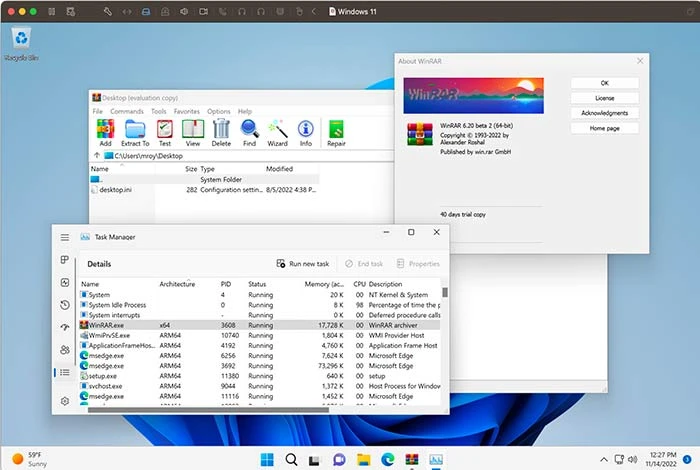The height and width of the screenshot is (470, 700).
Task: Launch the Wizard wand icon
Action: [277, 133]
